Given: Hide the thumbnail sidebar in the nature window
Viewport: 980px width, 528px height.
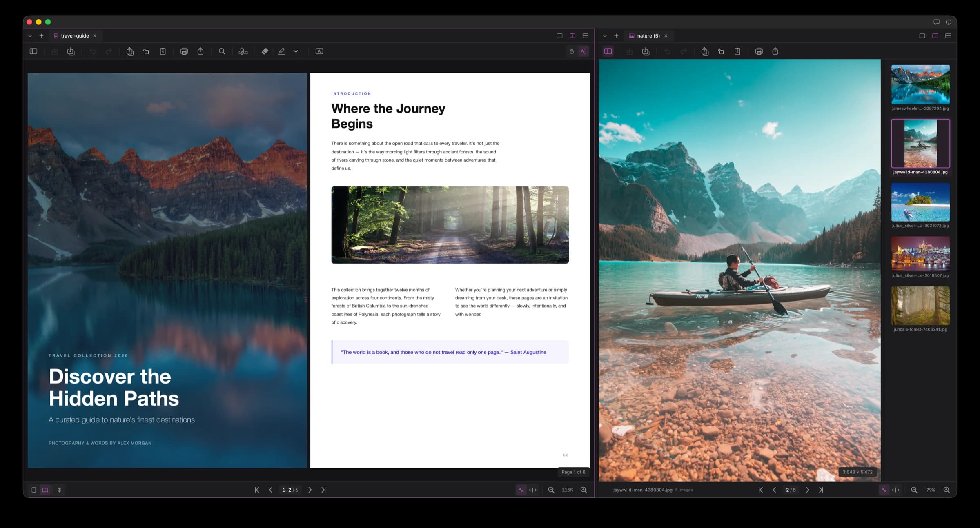Looking at the screenshot, I should click(x=608, y=51).
